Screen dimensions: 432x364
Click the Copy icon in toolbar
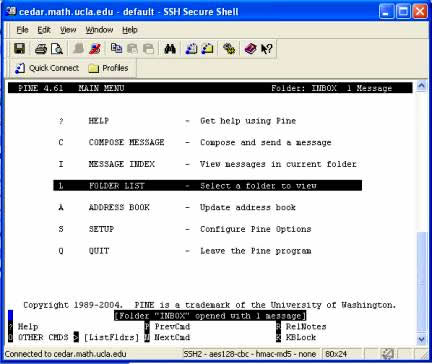coord(116,49)
